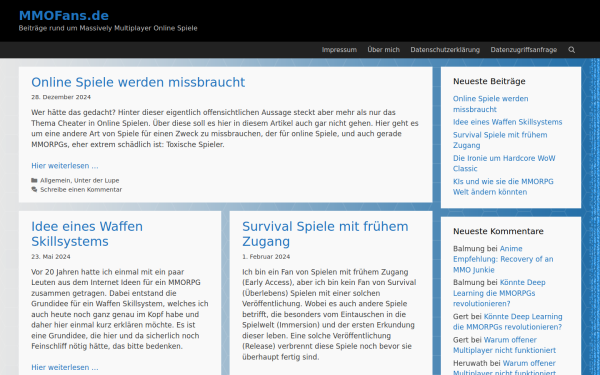Click Schreibe einen Kommentar link
Image resolution: width=600 pixels, height=375 pixels.
coord(81,189)
